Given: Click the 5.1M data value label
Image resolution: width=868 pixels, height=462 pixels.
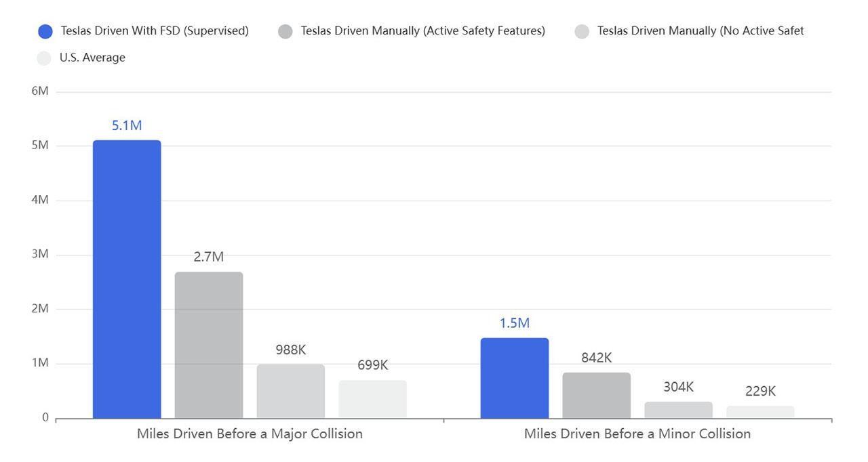Looking at the screenshot, I should [x=126, y=125].
